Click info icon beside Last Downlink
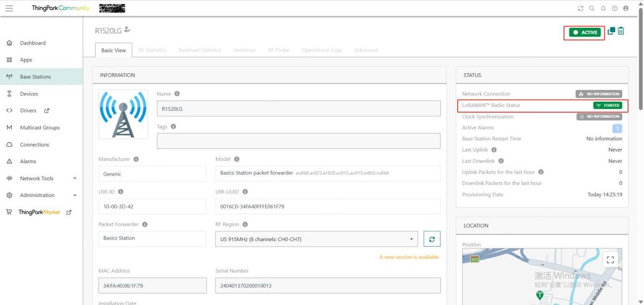This screenshot has width=644, height=305. 501,161
